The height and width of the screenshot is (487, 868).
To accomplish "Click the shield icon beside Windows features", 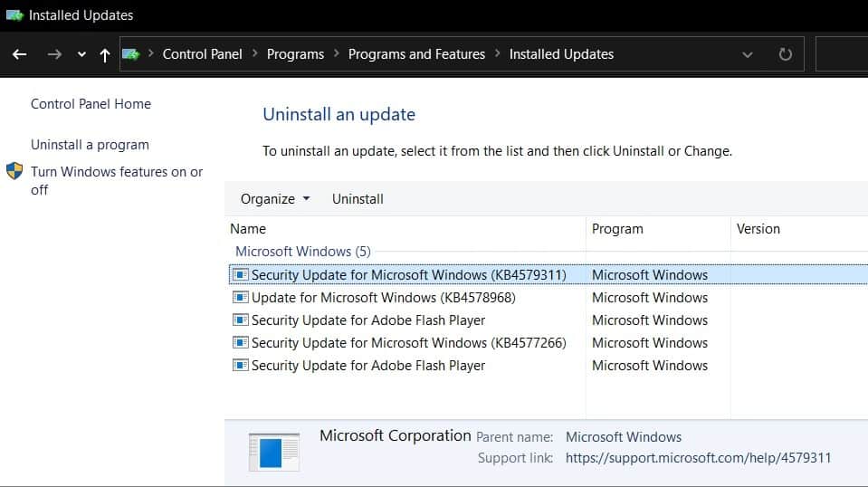I will pos(14,171).
